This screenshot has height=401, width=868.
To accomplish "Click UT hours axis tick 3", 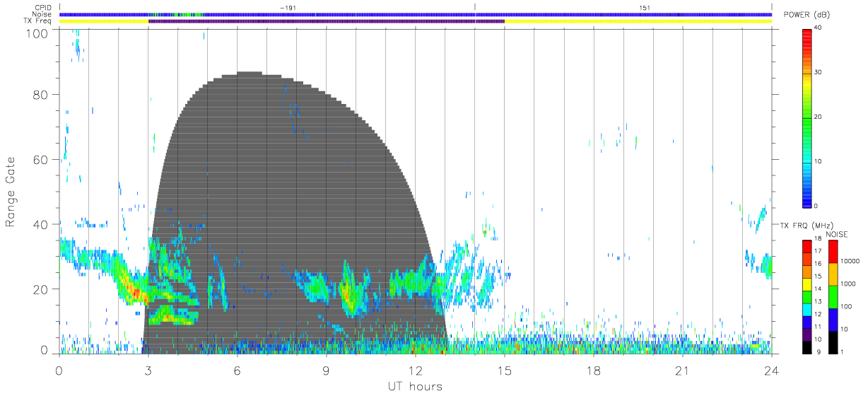I will 148,370.
